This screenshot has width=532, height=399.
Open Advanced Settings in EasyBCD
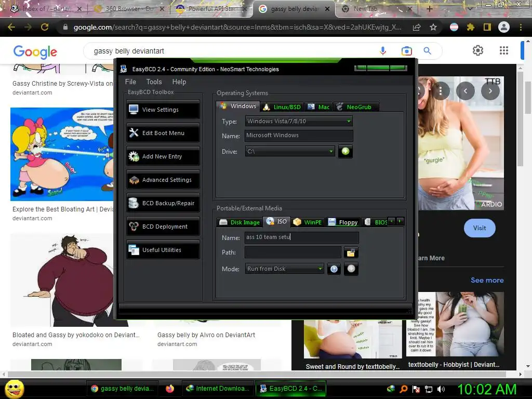pyautogui.click(x=163, y=180)
